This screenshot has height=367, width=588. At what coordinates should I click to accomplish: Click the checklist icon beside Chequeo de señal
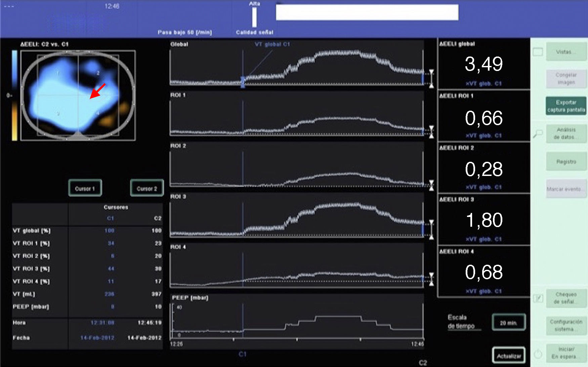coord(538,298)
